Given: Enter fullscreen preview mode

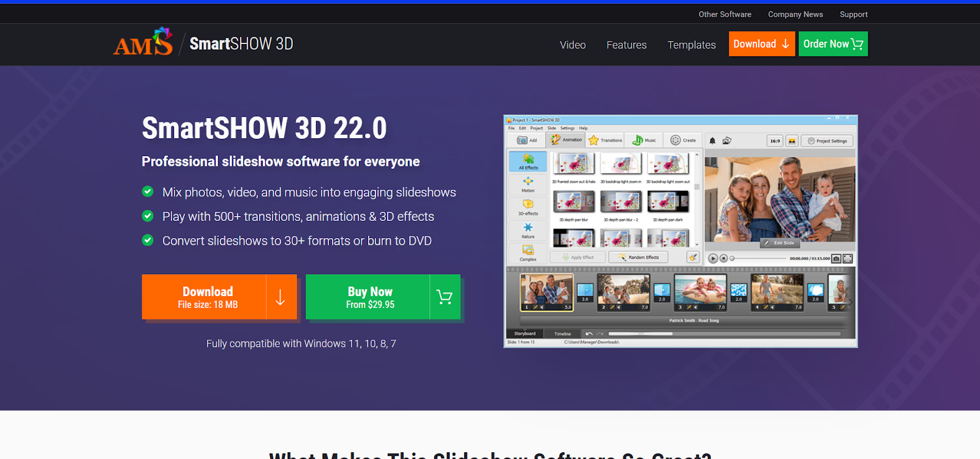Looking at the screenshot, I should click(x=848, y=258).
